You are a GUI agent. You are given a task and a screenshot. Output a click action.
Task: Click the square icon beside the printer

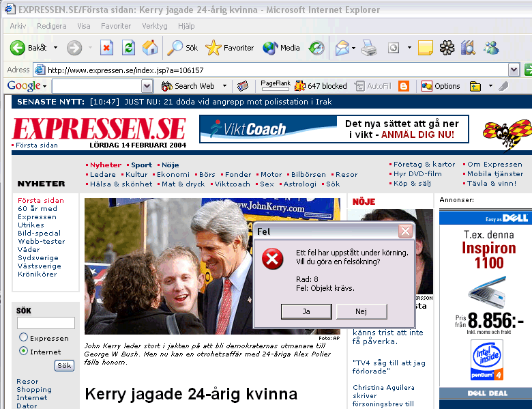[394, 48]
